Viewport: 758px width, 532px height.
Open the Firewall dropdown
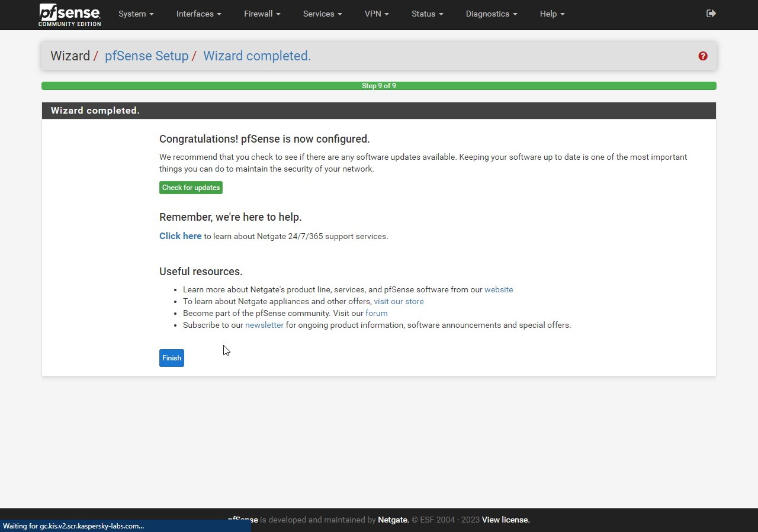pyautogui.click(x=262, y=14)
